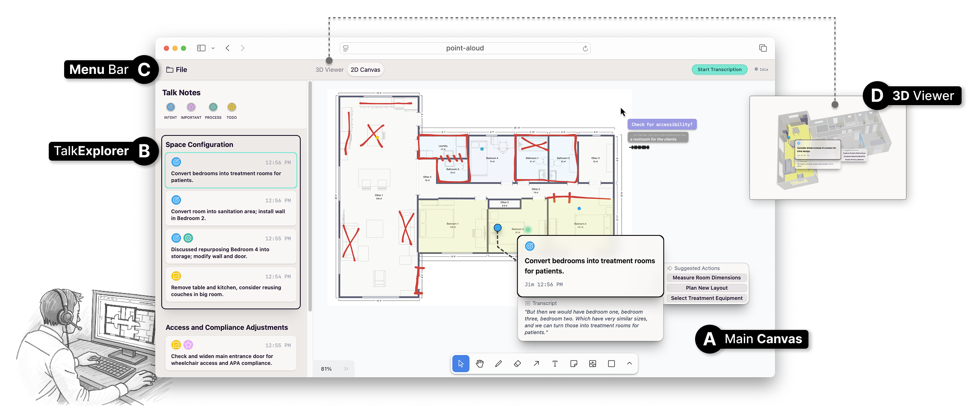
Task: Click the Space Configuration section heading
Action: click(x=199, y=145)
